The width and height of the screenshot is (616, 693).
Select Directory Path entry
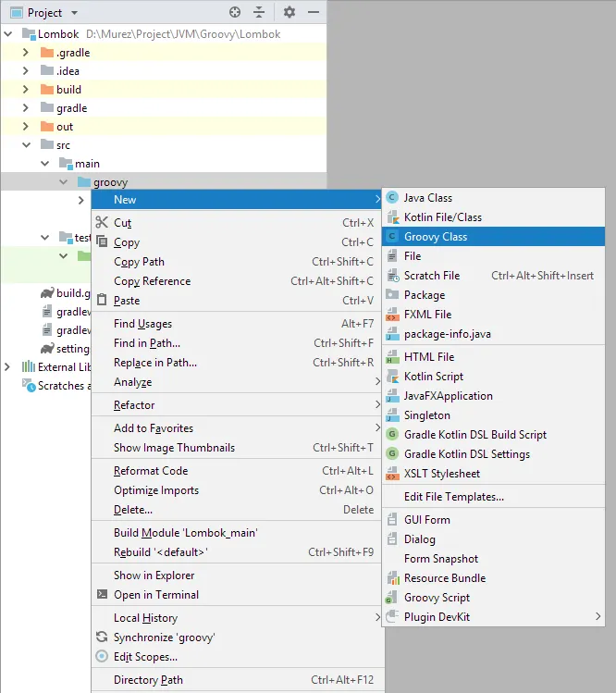tap(237, 680)
